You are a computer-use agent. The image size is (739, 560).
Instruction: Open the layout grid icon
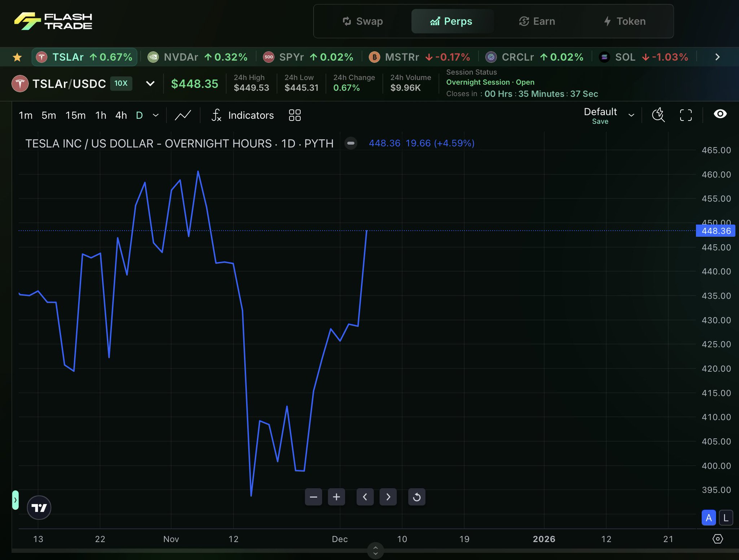click(x=294, y=115)
